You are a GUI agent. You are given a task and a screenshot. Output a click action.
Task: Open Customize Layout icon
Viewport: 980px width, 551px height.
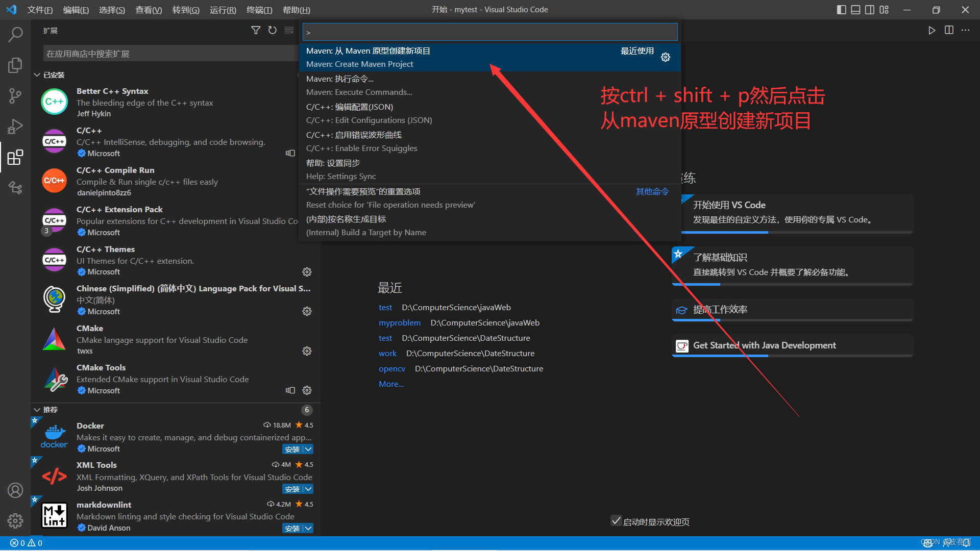[884, 10]
